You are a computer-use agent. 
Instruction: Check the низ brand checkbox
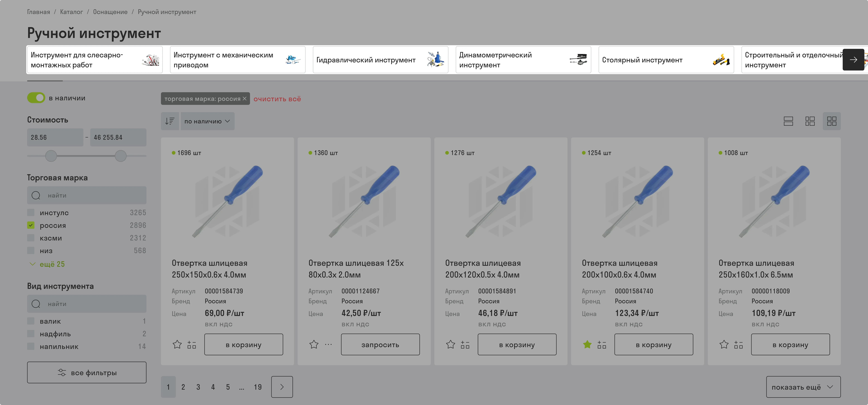[31, 250]
